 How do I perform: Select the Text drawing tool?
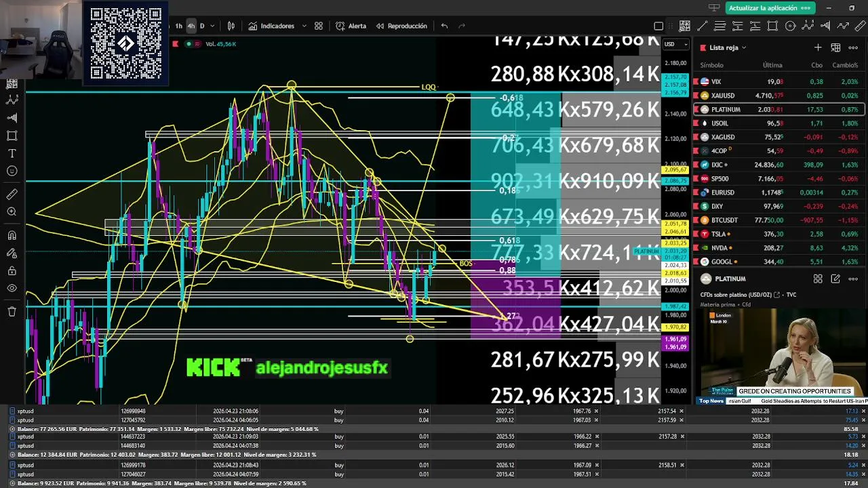tap(12, 153)
